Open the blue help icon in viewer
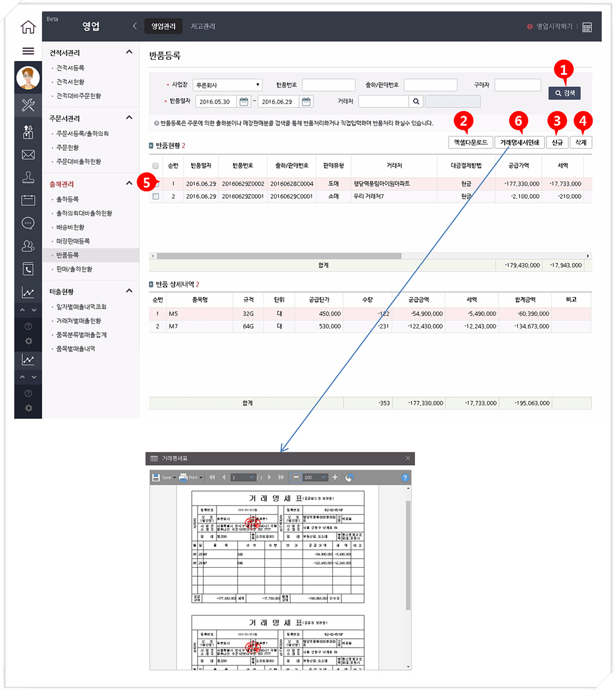 [x=405, y=478]
